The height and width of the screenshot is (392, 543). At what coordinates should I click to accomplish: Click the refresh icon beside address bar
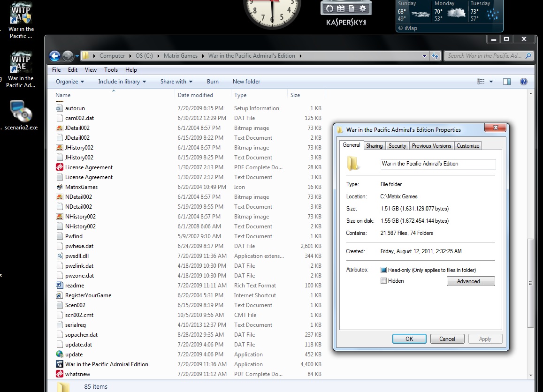[x=435, y=56]
